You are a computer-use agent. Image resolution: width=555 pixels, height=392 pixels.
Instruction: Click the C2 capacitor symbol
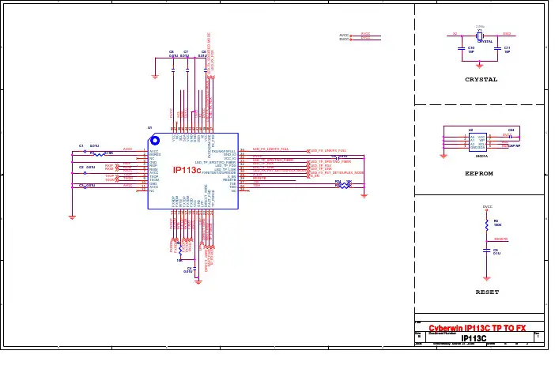[x=85, y=173]
